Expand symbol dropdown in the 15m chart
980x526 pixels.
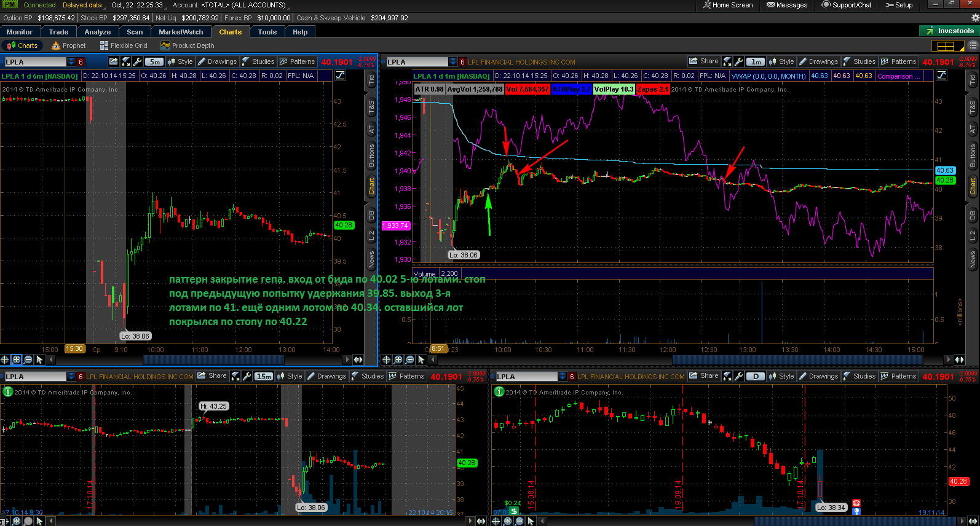(x=71, y=377)
